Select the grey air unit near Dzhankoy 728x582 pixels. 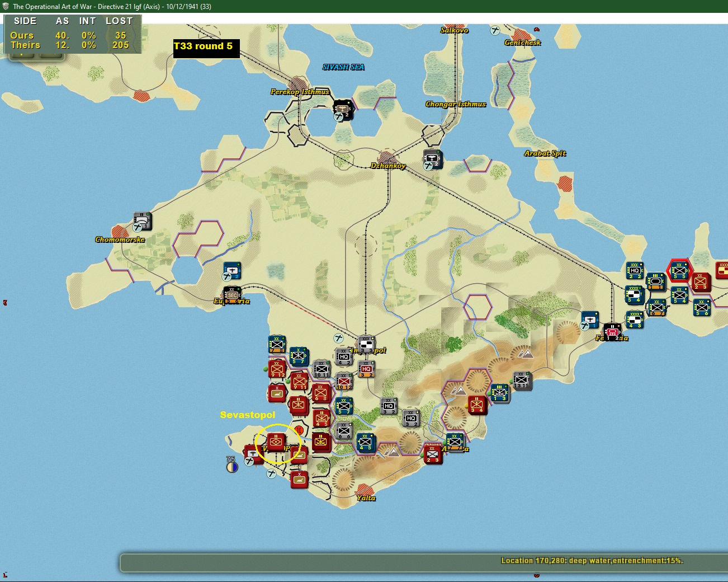pos(432,159)
